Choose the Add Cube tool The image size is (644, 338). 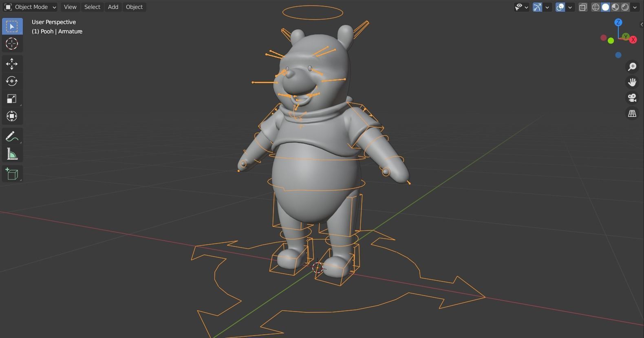(12, 174)
